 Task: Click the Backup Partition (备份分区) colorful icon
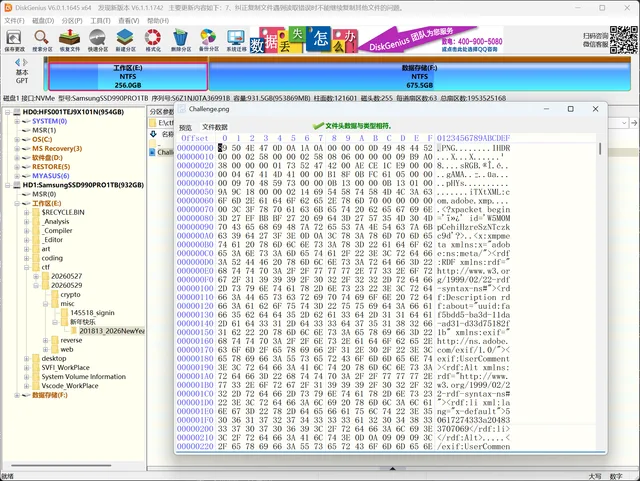208,38
